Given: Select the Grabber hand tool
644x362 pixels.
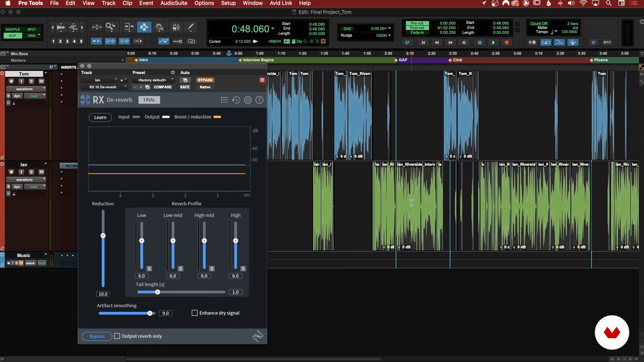Looking at the screenshot, I should (x=159, y=27).
